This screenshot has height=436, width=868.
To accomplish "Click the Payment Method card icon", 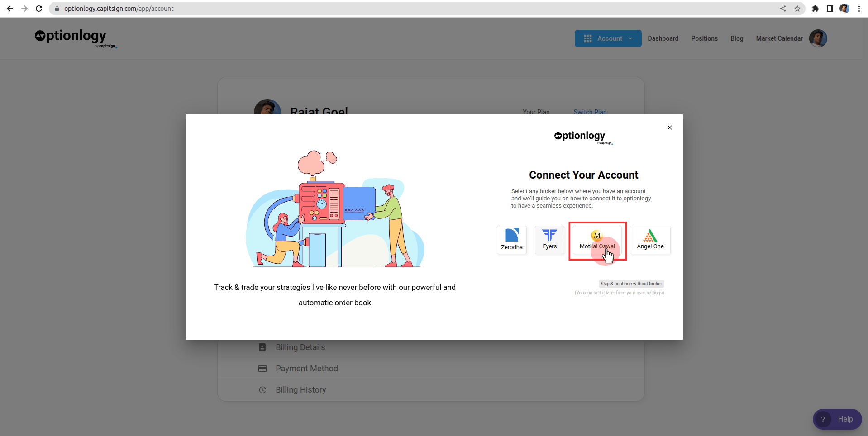I will coord(262,369).
